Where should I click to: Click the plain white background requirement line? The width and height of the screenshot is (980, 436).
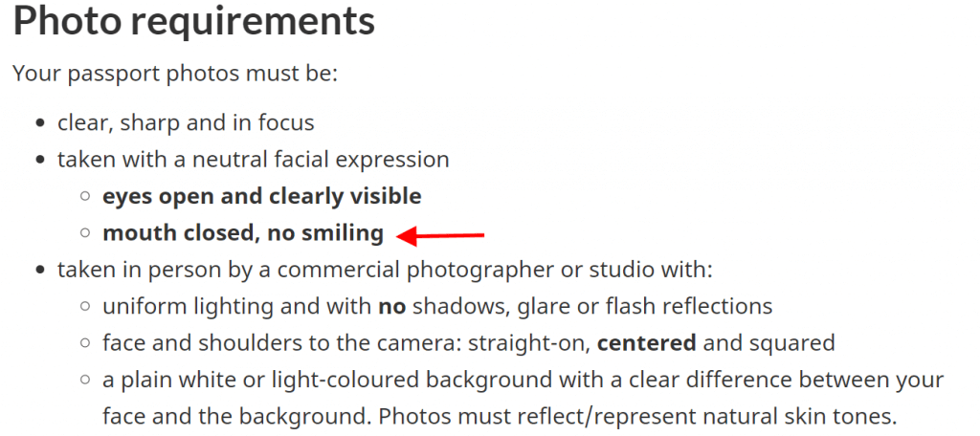(523, 380)
